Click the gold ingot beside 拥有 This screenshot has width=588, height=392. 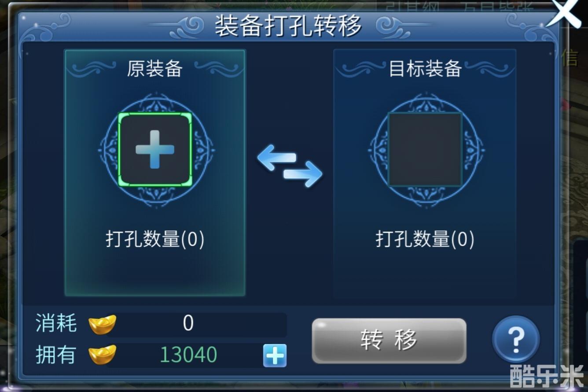tap(102, 355)
